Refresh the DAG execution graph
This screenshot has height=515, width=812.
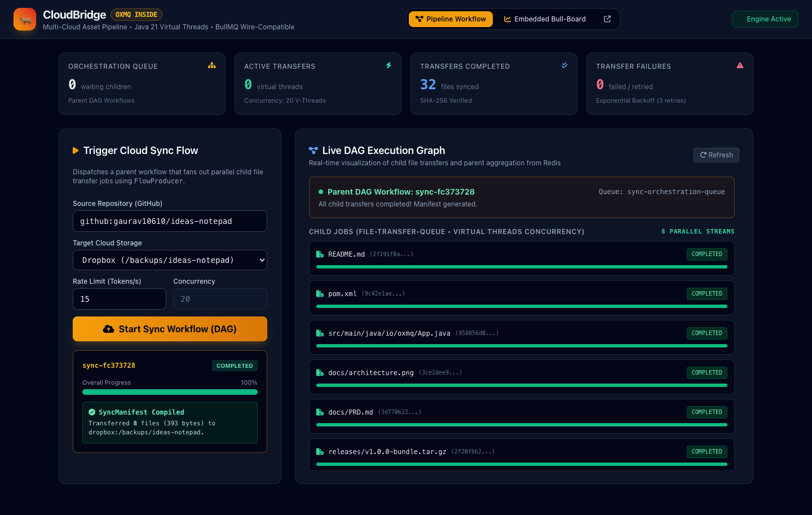[716, 155]
